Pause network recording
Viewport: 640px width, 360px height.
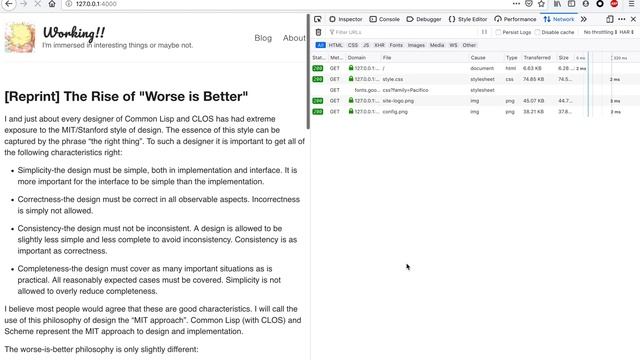coord(484,32)
